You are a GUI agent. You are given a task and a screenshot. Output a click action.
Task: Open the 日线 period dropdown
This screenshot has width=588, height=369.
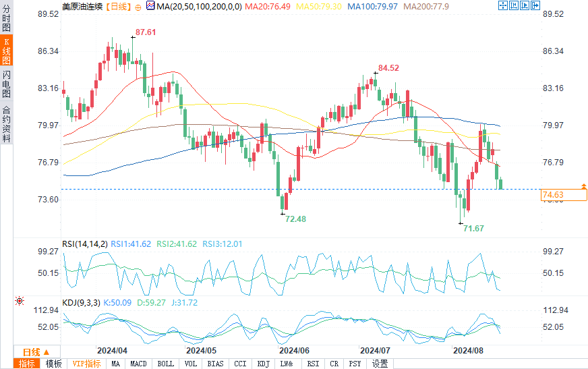click(x=36, y=352)
